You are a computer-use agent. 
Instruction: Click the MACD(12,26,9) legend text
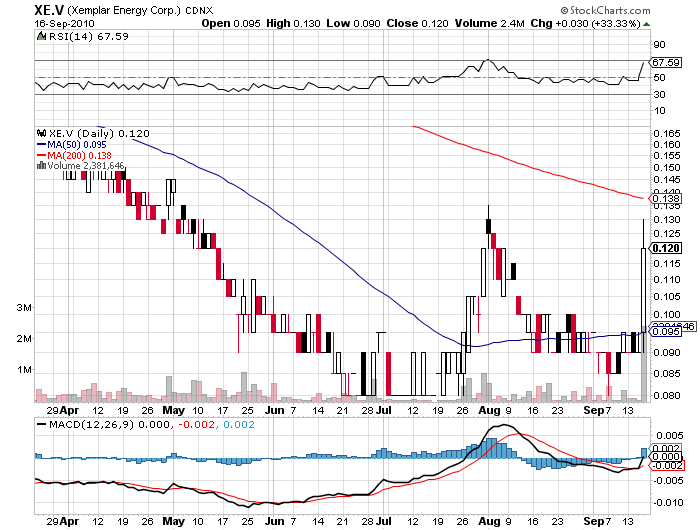pos(92,424)
